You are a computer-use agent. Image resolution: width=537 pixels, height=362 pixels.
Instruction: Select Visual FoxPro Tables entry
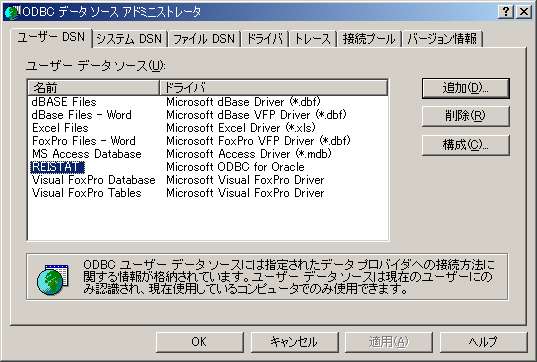coord(87,193)
